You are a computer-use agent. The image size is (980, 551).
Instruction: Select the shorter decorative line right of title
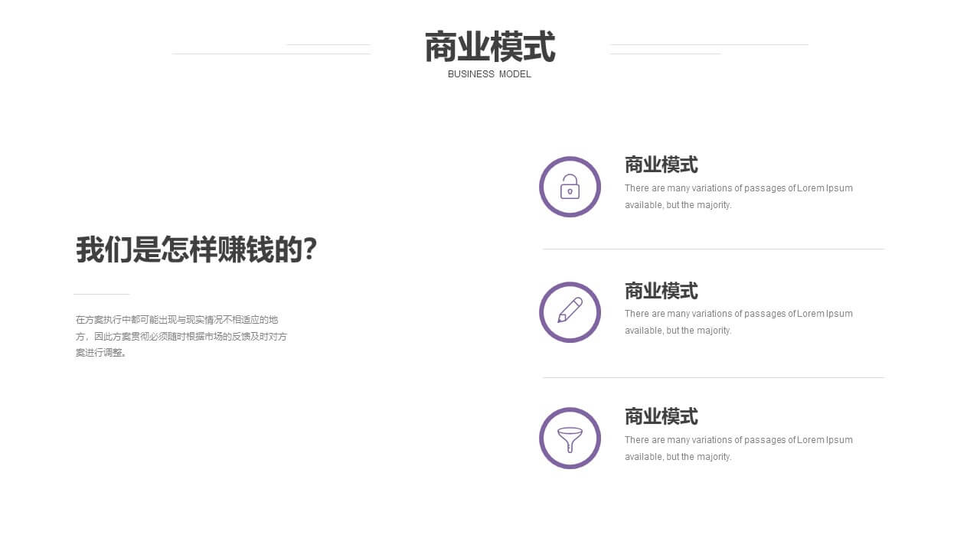point(665,54)
